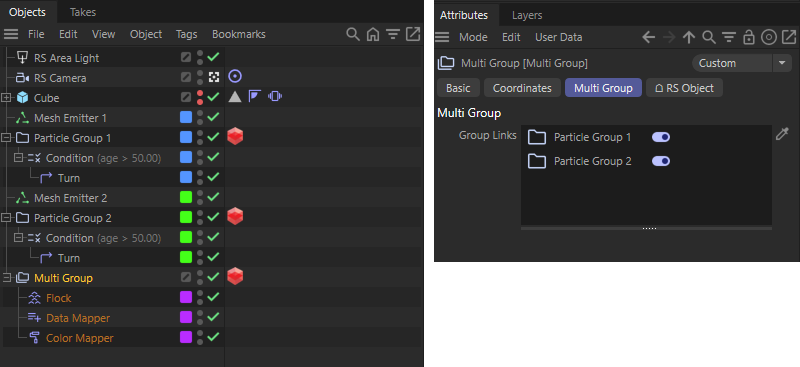Screen dimensions: 800x367
Task: Click the Mesh Emitter 1 icon
Action: [22, 118]
